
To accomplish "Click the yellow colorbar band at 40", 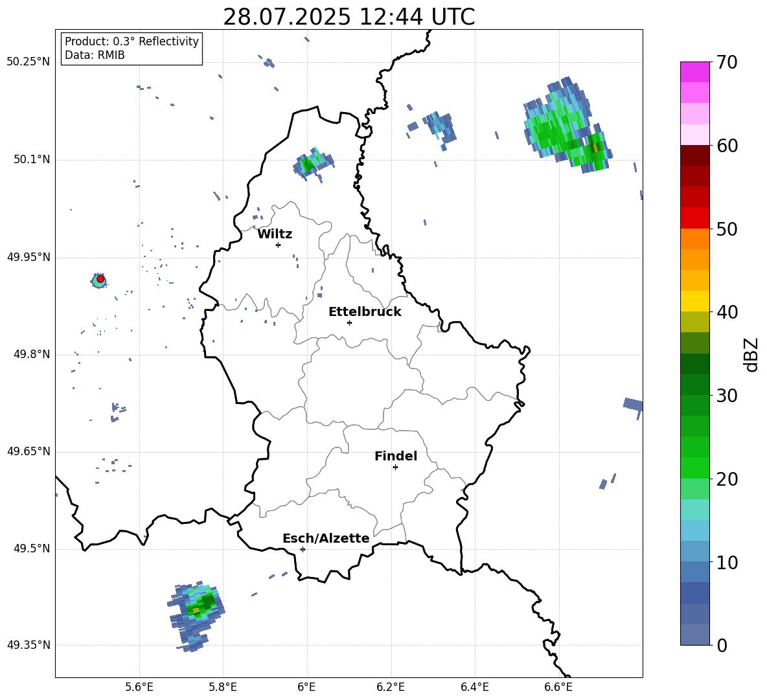I will [x=694, y=301].
